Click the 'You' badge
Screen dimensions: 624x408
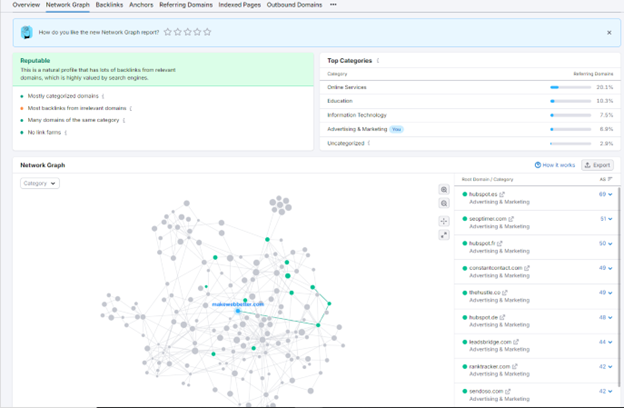[x=396, y=129]
